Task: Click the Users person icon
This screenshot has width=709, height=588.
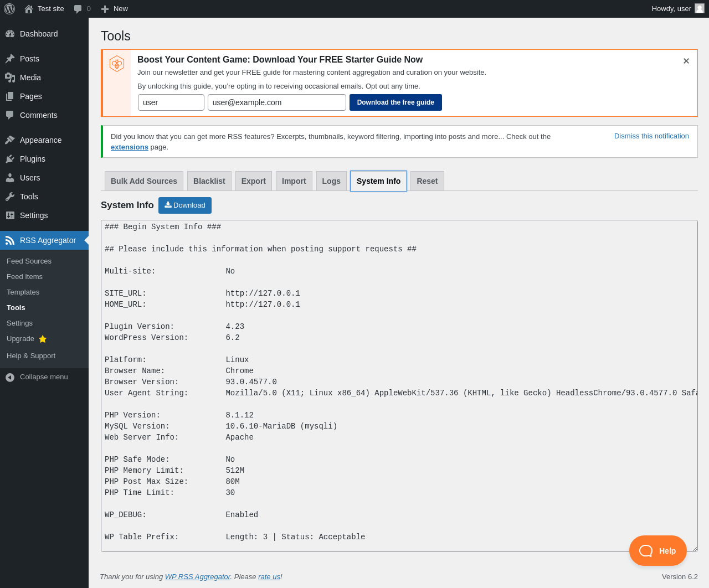Action: [x=10, y=178]
